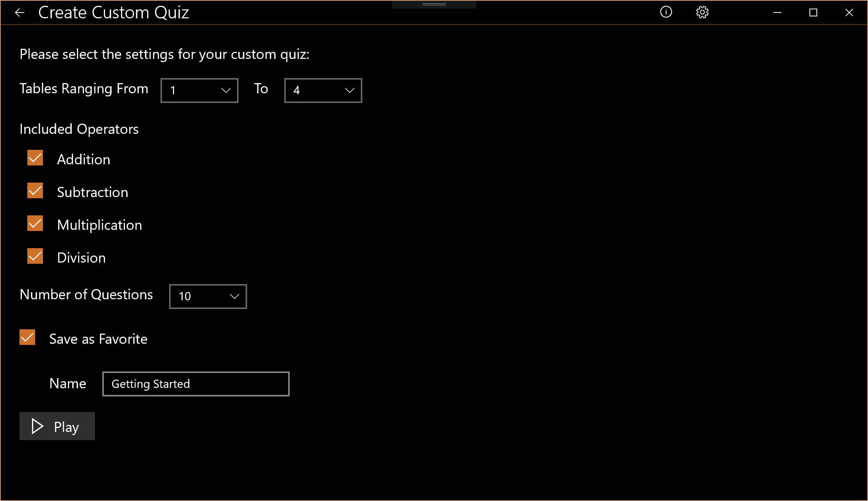Open the info icon in title bar
Screen dimensions: 868x501
coord(666,12)
